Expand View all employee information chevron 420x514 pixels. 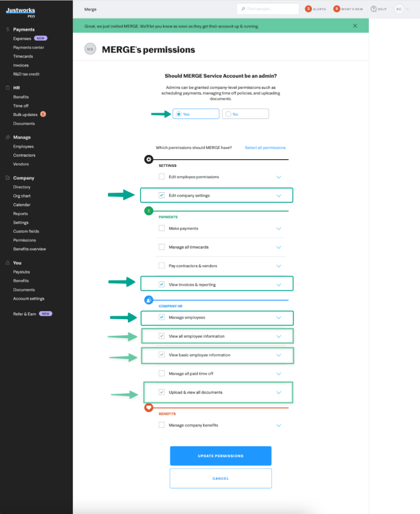(x=278, y=336)
